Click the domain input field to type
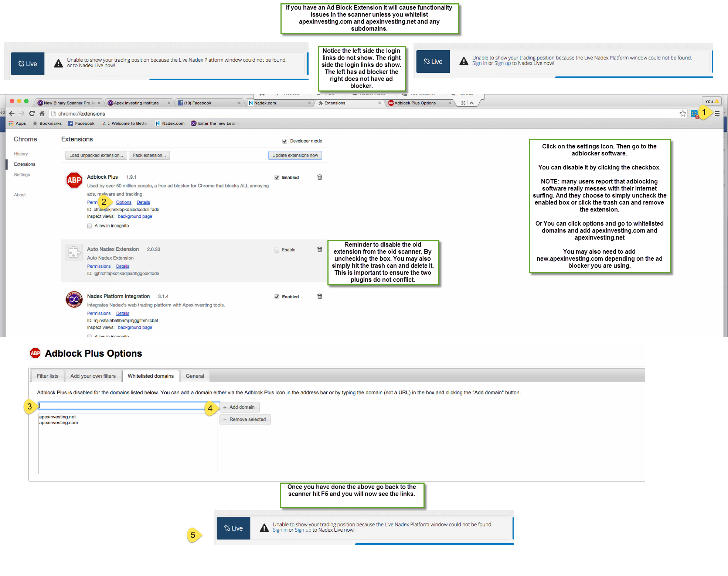This screenshot has width=728, height=576. pos(126,407)
